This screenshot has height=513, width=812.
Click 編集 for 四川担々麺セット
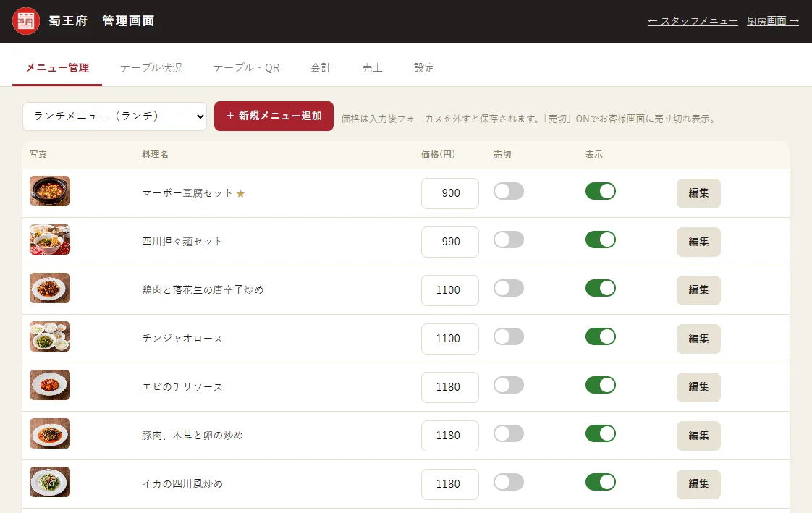(x=698, y=242)
